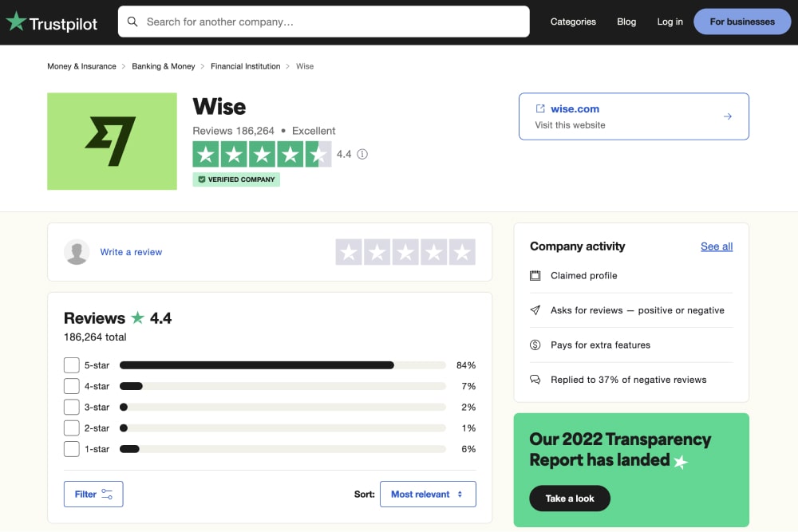Click Replied to 37% of negative reviews
The width and height of the screenshot is (798, 532).
click(629, 380)
